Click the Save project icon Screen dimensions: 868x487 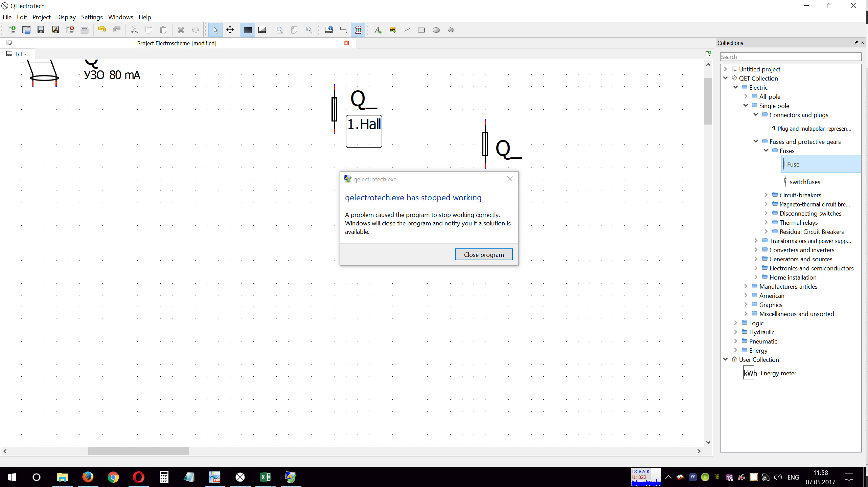click(41, 30)
